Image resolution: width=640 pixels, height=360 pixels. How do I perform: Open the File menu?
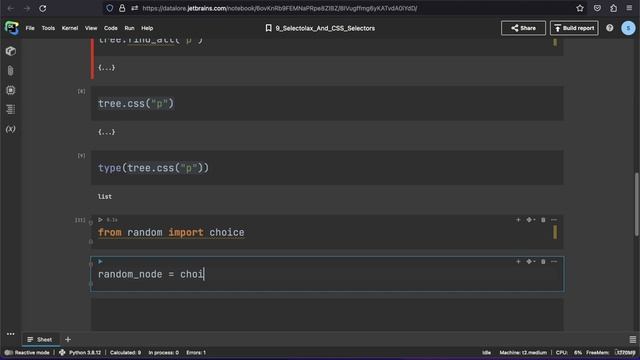pos(30,28)
